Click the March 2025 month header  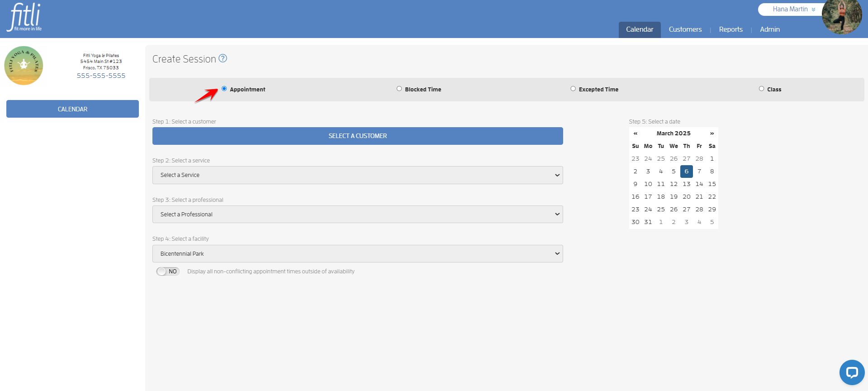(x=674, y=134)
